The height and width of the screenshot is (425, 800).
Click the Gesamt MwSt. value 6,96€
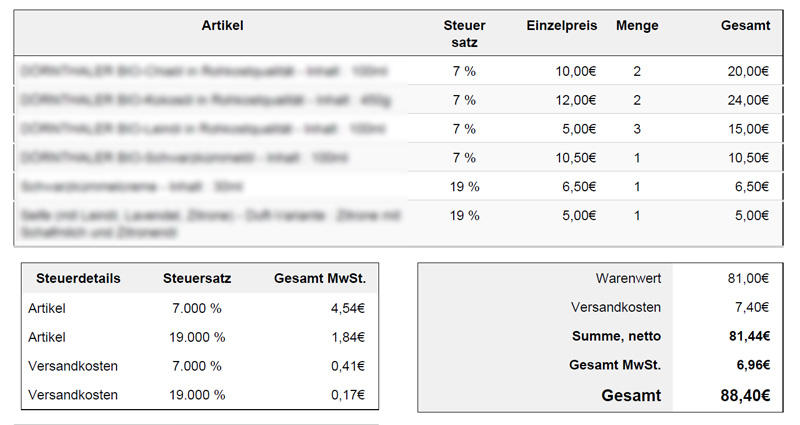pyautogui.click(x=753, y=365)
